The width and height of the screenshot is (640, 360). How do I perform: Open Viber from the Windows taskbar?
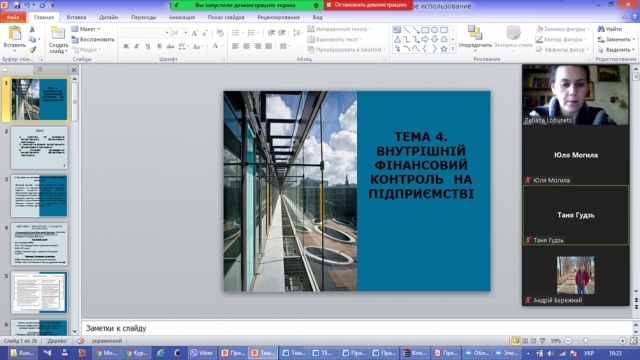pos(202,353)
